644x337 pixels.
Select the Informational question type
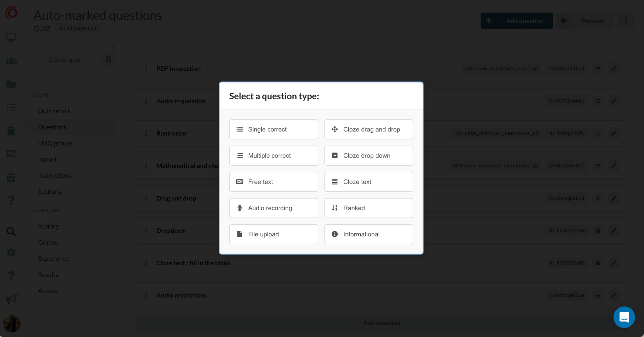coord(368,234)
